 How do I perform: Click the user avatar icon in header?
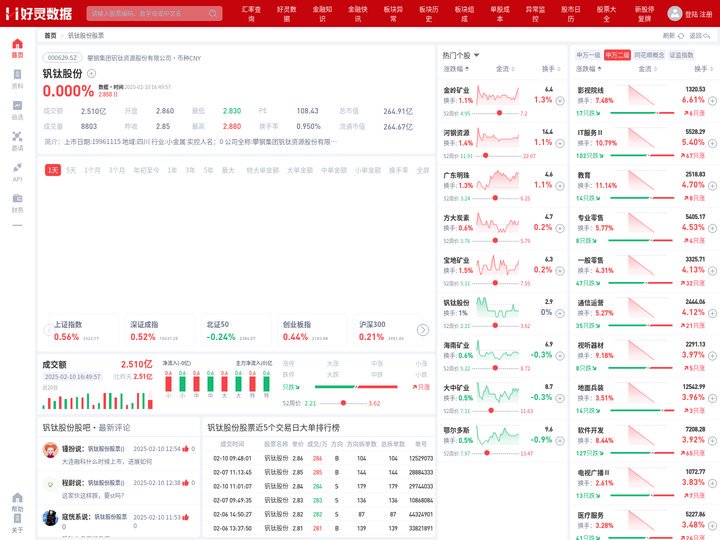(x=675, y=14)
